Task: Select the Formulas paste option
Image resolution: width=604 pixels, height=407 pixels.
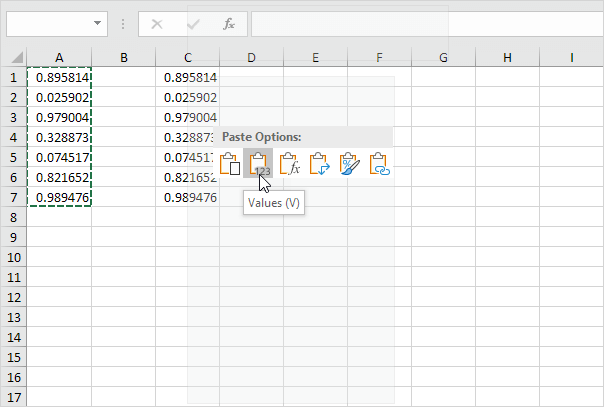Action: click(x=289, y=164)
